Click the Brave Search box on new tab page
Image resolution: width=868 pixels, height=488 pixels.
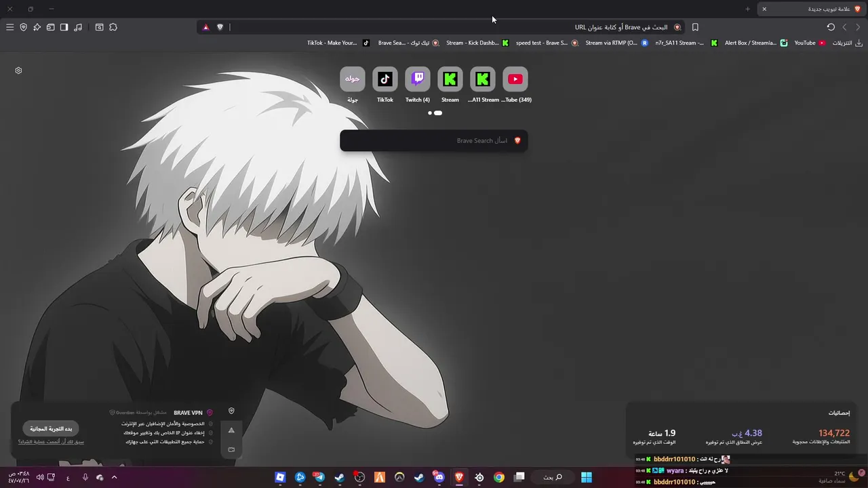pos(433,141)
